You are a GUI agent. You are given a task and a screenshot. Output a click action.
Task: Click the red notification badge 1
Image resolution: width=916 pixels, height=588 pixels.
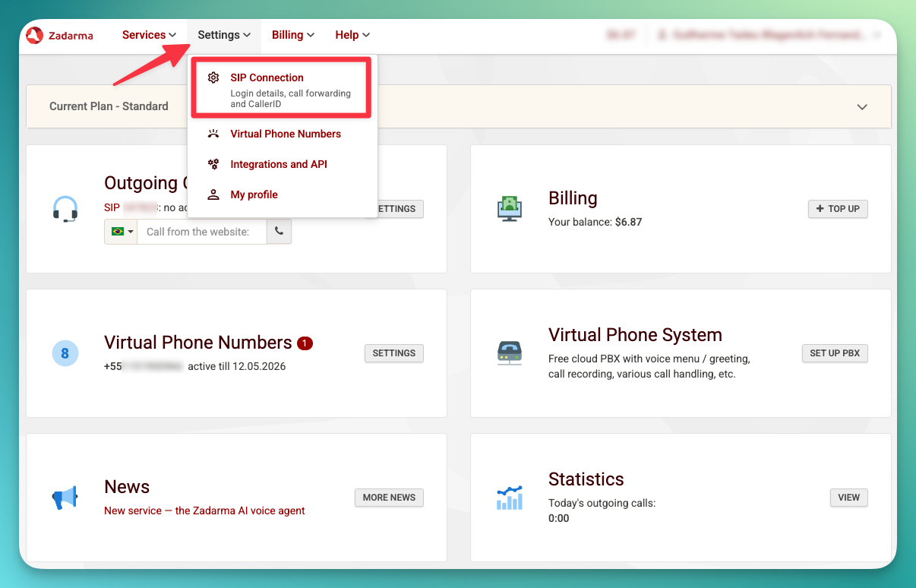click(305, 343)
